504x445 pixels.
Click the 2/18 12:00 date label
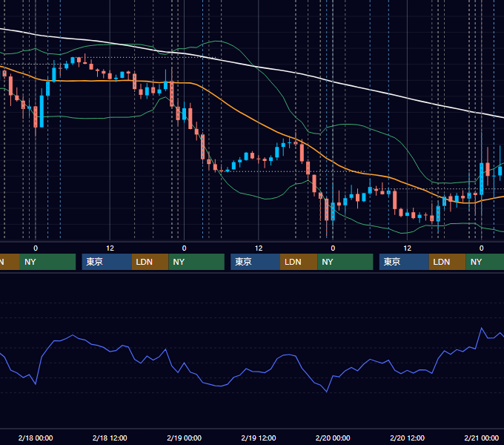(110, 438)
